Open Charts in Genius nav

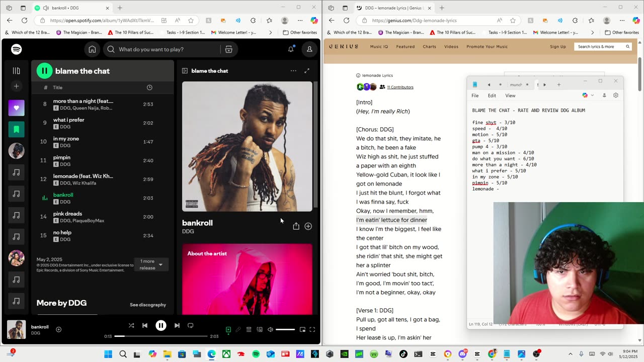(429, 47)
